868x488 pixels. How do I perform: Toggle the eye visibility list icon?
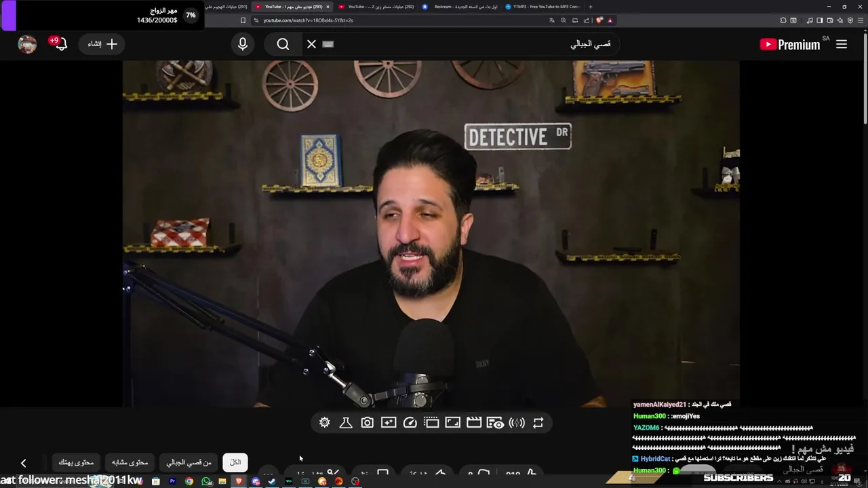pyautogui.click(x=495, y=423)
